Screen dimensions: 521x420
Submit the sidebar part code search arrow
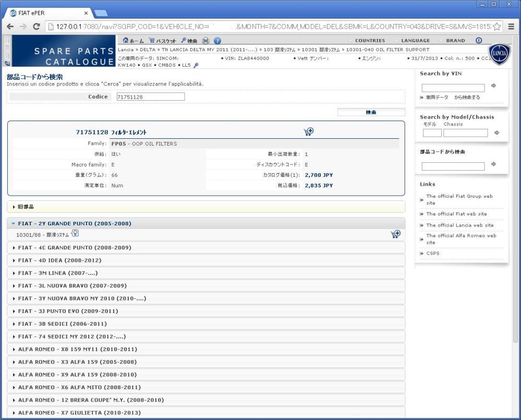click(494, 164)
